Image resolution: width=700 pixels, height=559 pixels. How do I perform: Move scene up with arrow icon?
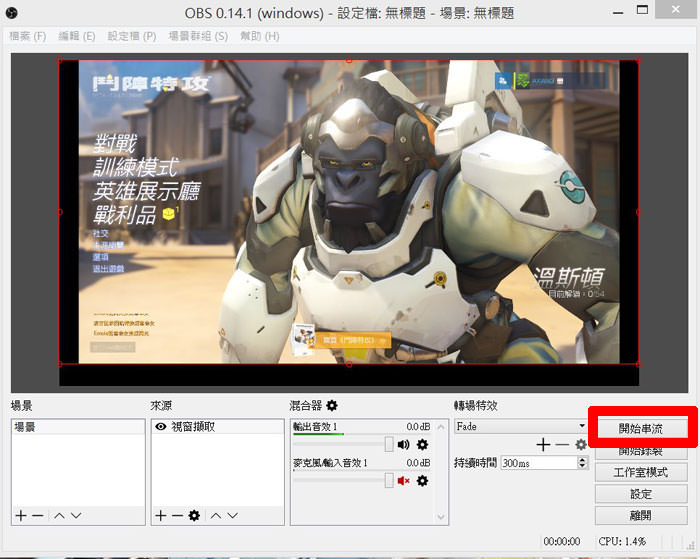coord(59,516)
